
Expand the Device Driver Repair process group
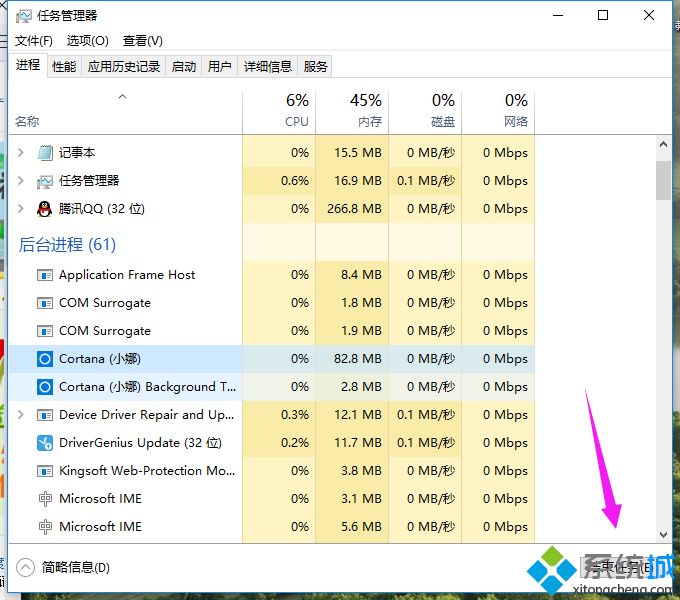tap(20, 415)
